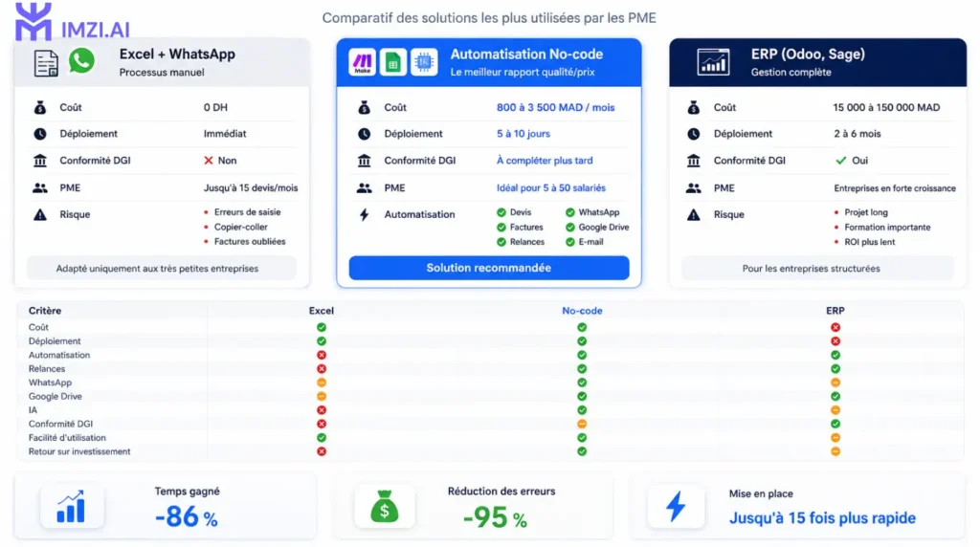980x547 pixels.
Task: Click the AI chip icon in No-code header
Action: pos(424,62)
